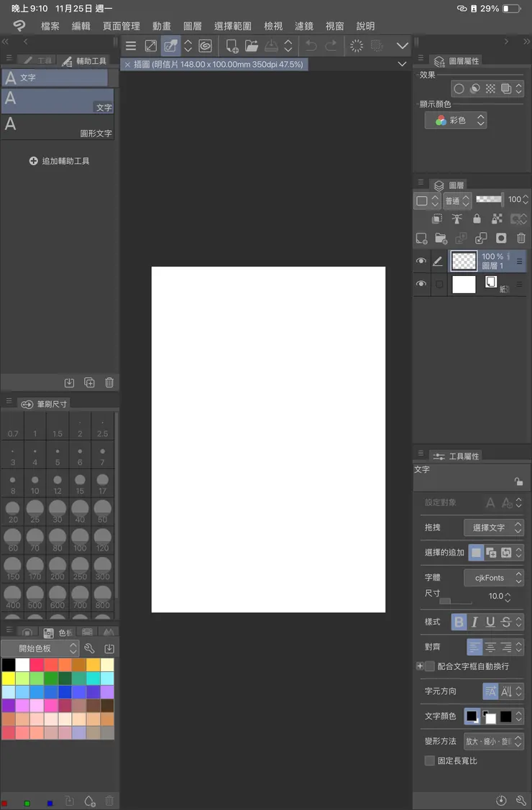Click the fit-to-screen diagonal arrows icon
This screenshot has height=810, width=532.
(x=151, y=46)
